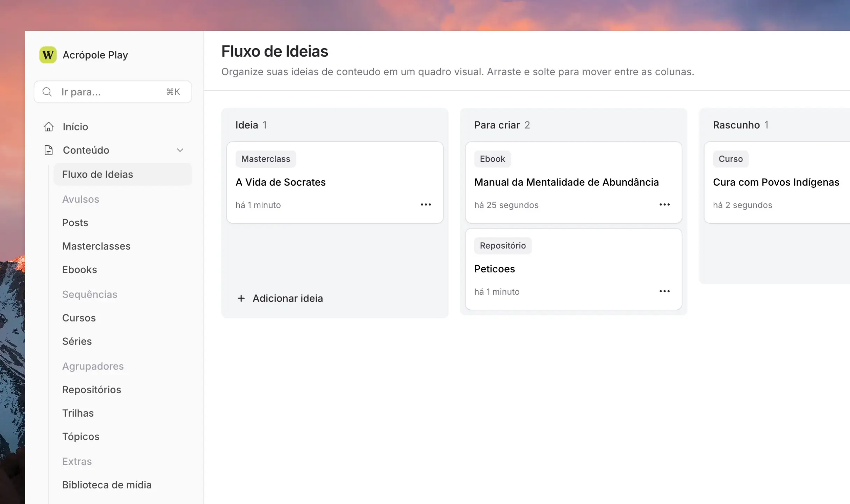Switch to the Masterclasses section

96,246
